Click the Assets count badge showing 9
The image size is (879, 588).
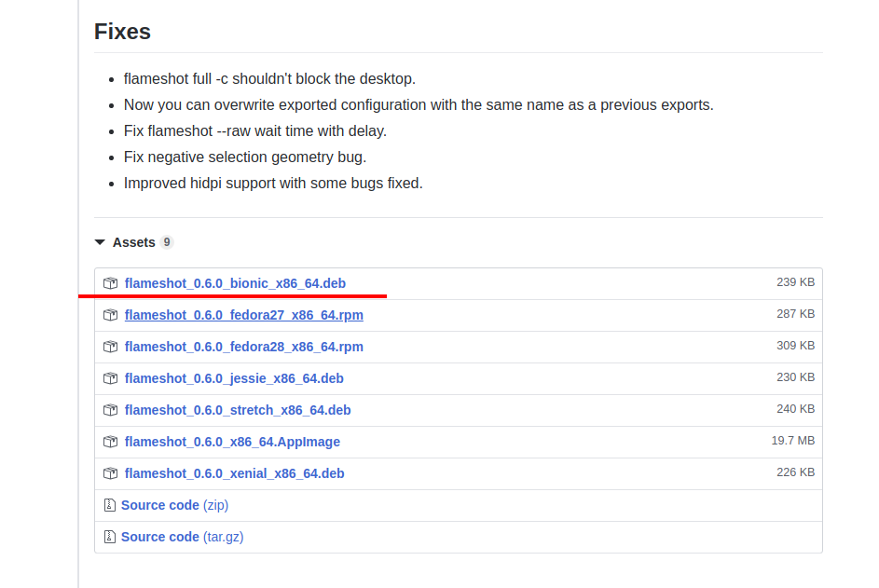(166, 242)
